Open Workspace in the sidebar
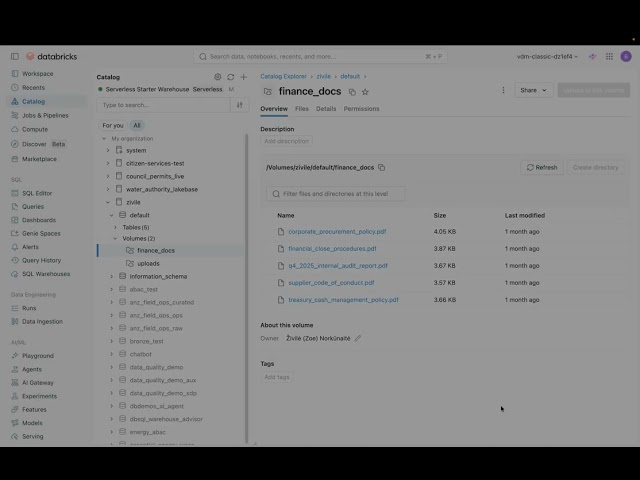 pyautogui.click(x=38, y=73)
